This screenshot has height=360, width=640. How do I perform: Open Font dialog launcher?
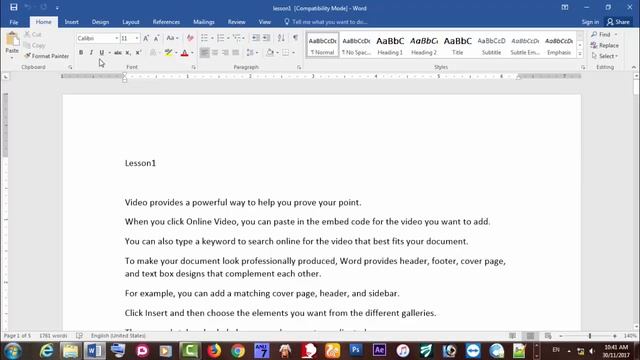click(x=193, y=67)
